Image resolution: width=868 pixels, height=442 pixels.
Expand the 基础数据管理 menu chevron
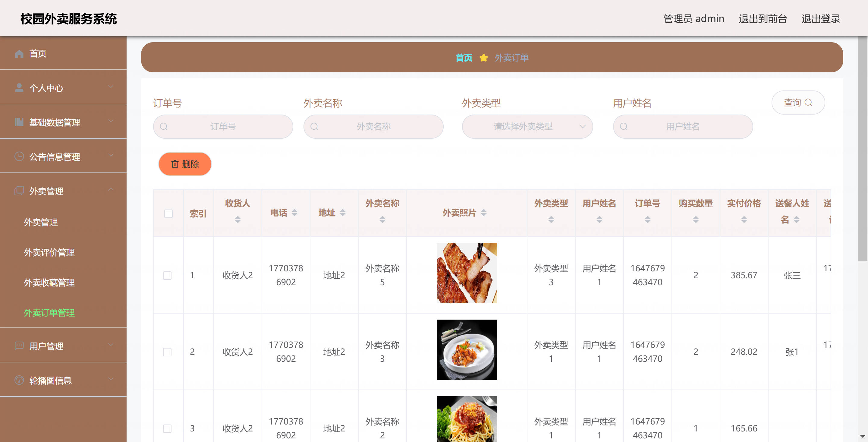click(x=111, y=122)
